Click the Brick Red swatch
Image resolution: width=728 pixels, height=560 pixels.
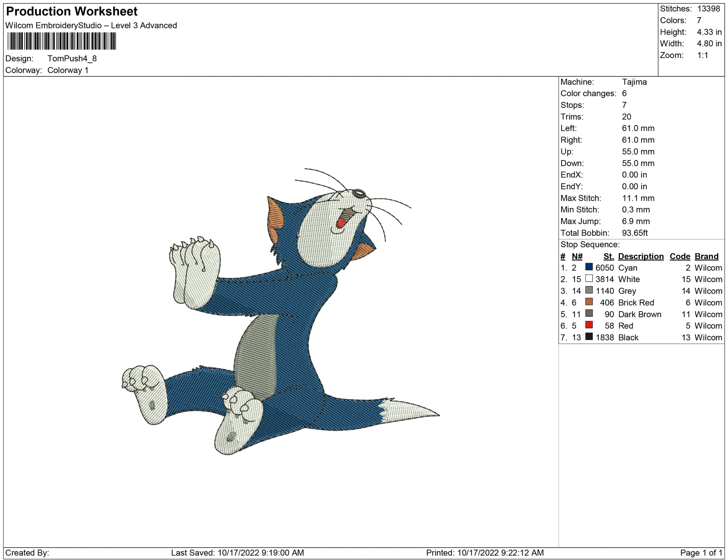589,302
